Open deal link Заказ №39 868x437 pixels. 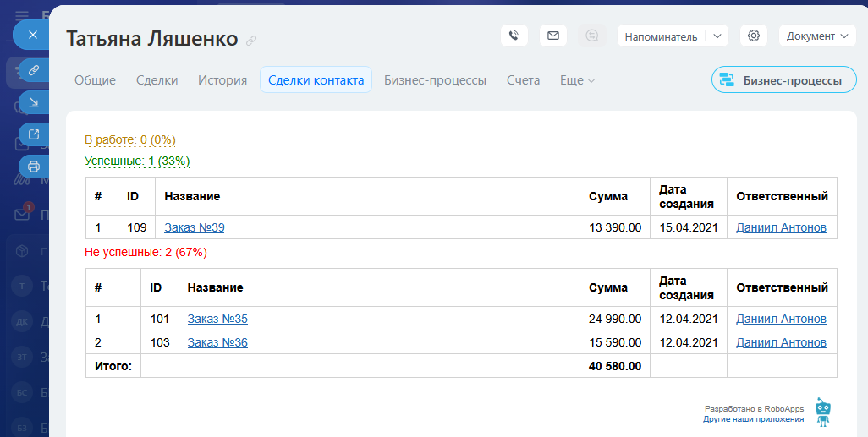[195, 227]
